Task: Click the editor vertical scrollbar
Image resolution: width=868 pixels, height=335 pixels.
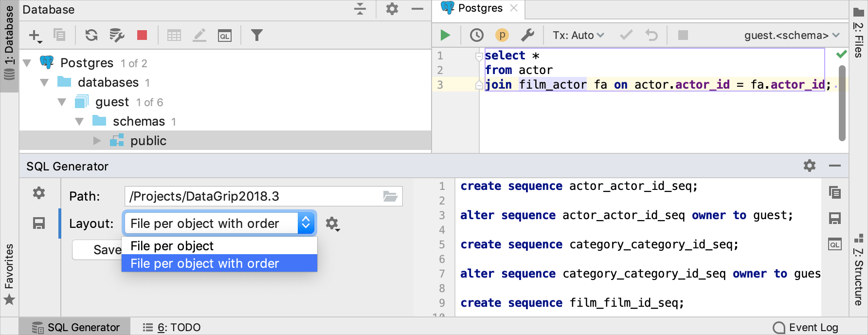Action: (x=842, y=102)
